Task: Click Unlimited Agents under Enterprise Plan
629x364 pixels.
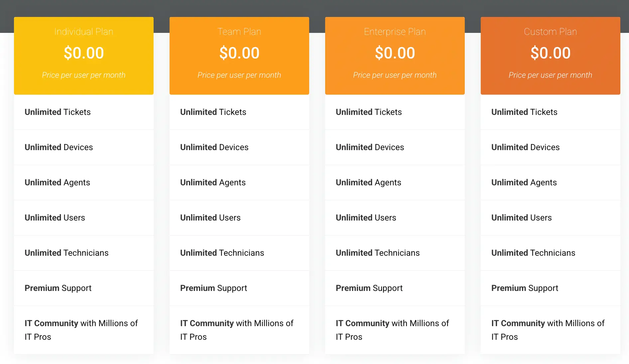Action: (368, 182)
